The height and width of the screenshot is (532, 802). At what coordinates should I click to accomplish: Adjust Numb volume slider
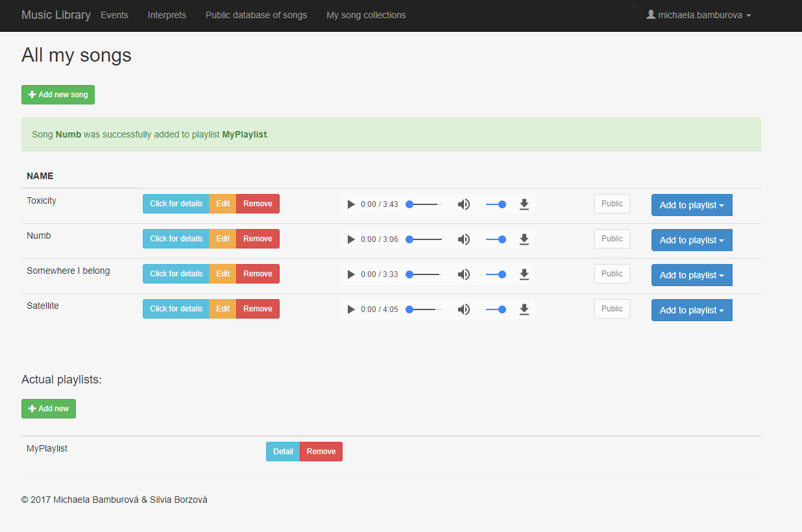[x=496, y=239]
